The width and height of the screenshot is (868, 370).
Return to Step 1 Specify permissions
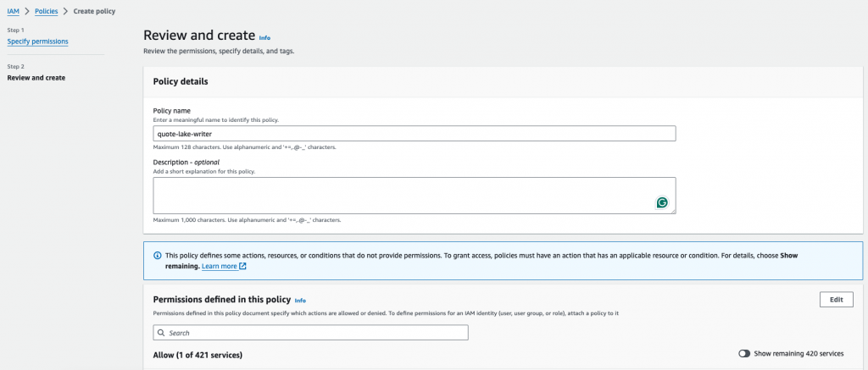click(38, 41)
